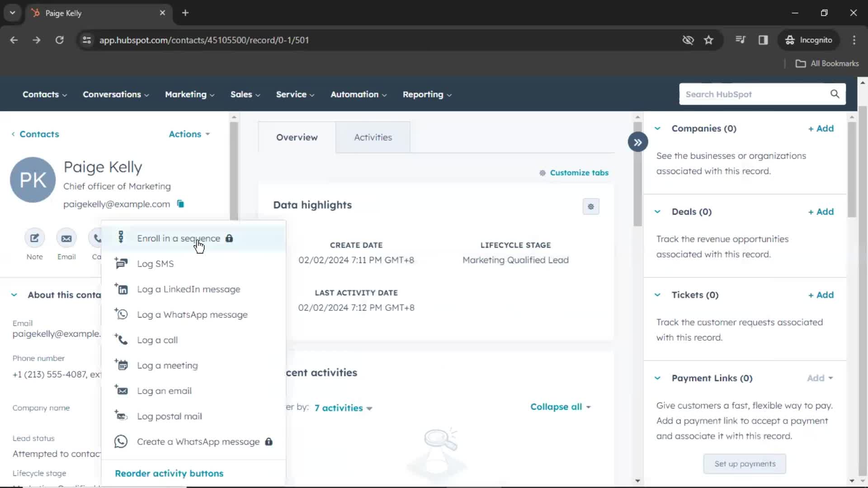Click the Paige Kelly PK avatar
868x488 pixels.
click(x=33, y=180)
